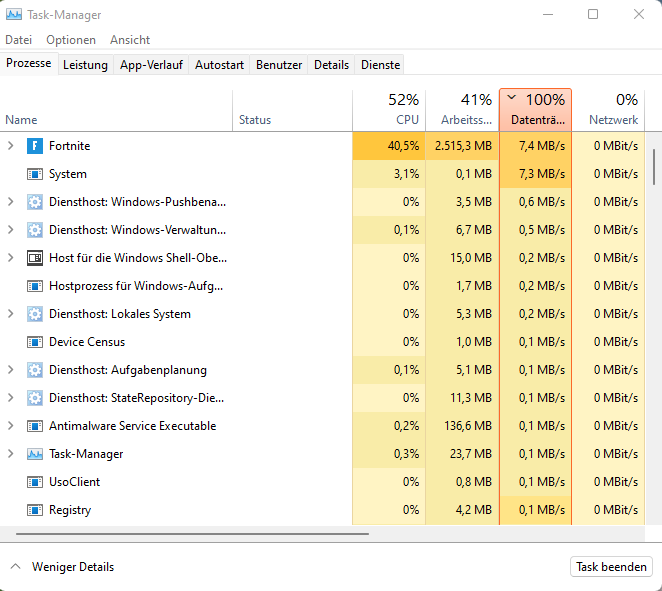Select the Fortnite process name
Image resolution: width=662 pixels, height=591 pixels.
click(x=70, y=146)
